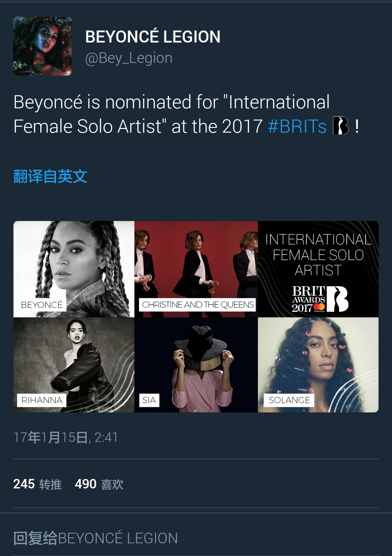
Task: Open the #BRITs hashtag
Action: pyautogui.click(x=297, y=126)
